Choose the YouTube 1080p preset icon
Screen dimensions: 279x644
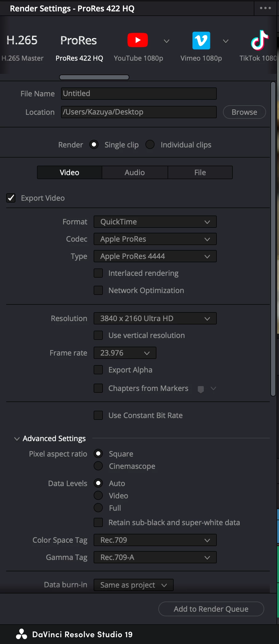coord(138,40)
